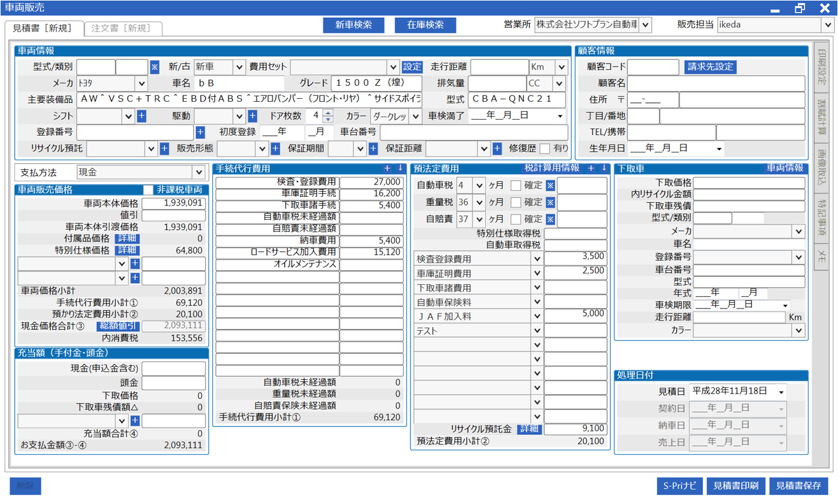Decrease ドア枚数 with the down spinner arrow

coord(328,119)
